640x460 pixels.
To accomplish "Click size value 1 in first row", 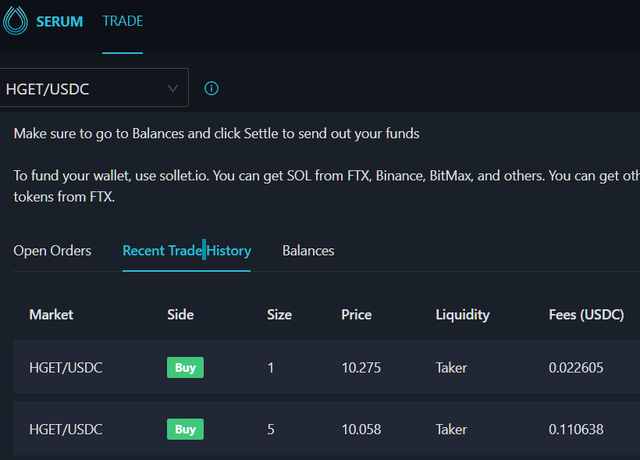I will [x=271, y=368].
